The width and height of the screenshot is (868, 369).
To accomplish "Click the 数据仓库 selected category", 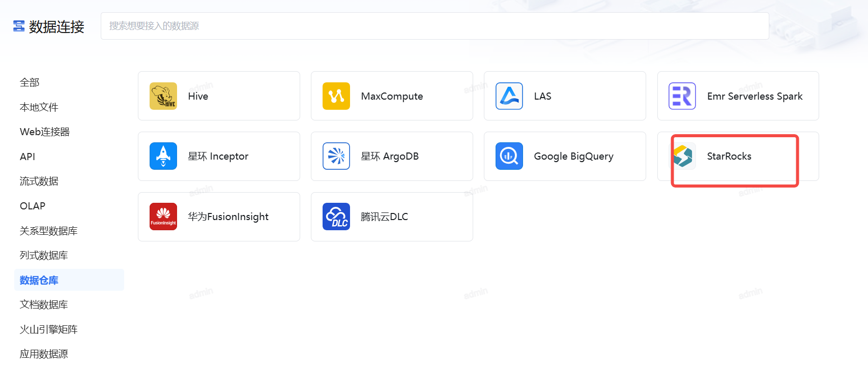I will tap(39, 280).
